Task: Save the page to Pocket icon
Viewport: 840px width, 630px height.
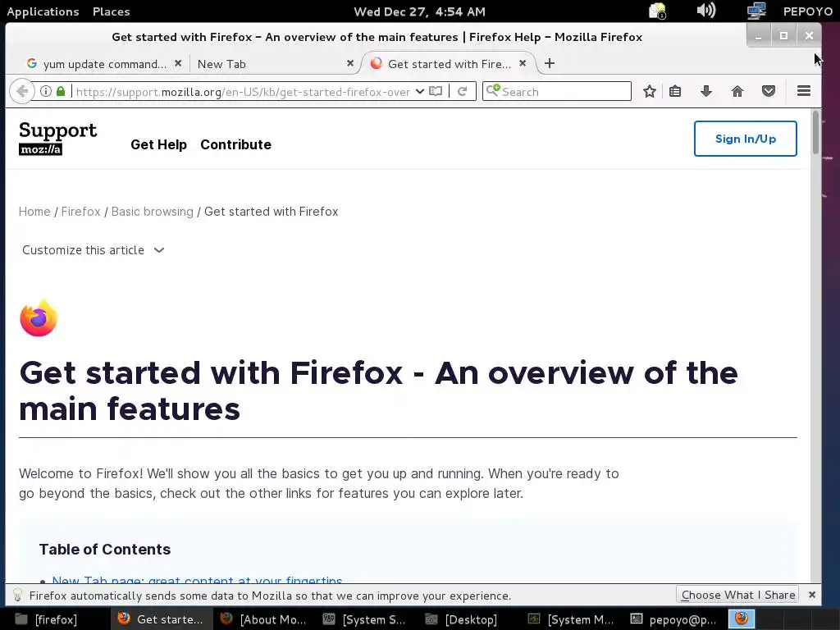Action: click(769, 92)
